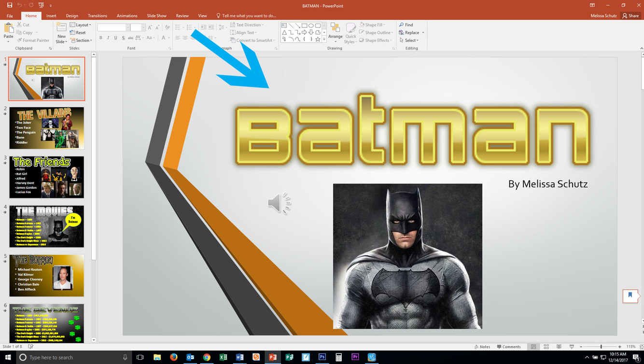Select The Movies slide 4 thumbnail
Screen dimensions: 644x364
pyautogui.click(x=46, y=226)
